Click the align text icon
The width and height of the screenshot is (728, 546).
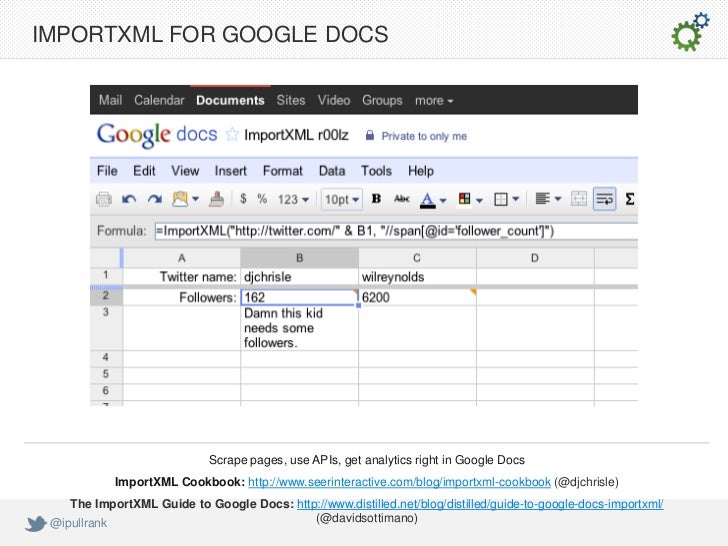[x=542, y=199]
